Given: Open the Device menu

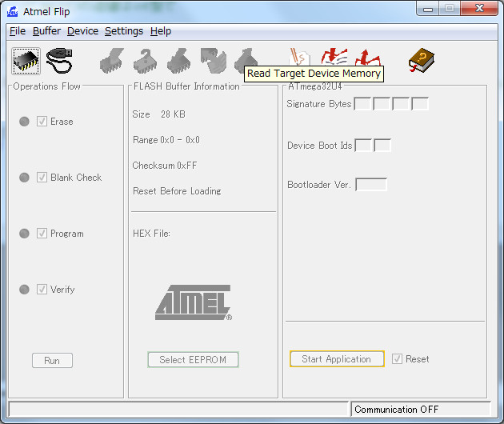Looking at the screenshot, I should coord(82,31).
